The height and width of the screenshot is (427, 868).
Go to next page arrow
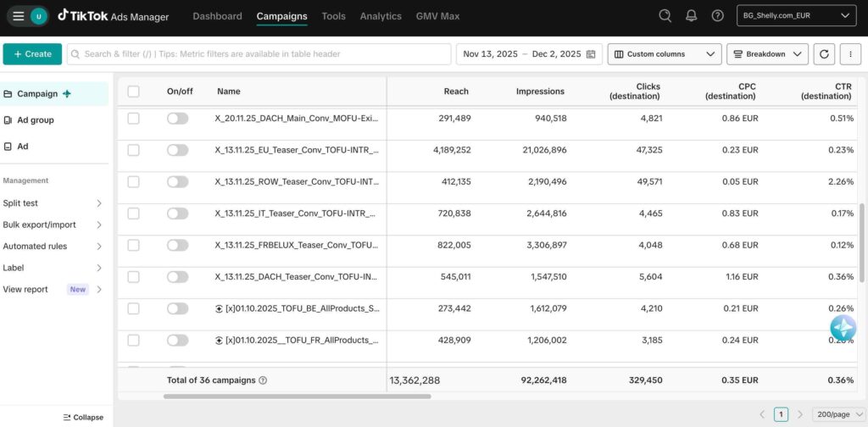click(x=800, y=414)
